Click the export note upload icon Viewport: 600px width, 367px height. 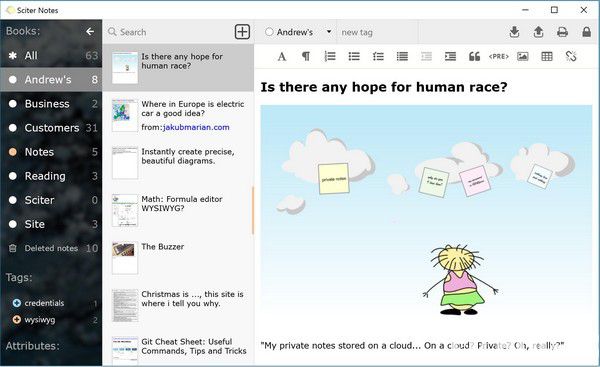point(538,32)
